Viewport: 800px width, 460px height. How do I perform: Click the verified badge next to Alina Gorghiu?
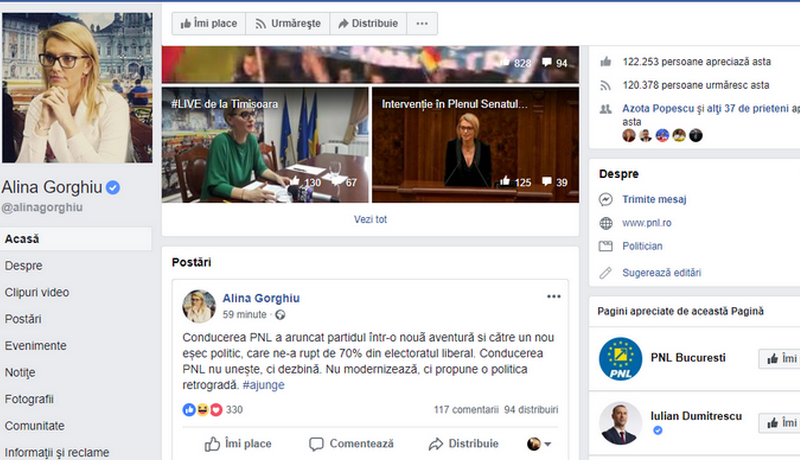click(x=114, y=187)
